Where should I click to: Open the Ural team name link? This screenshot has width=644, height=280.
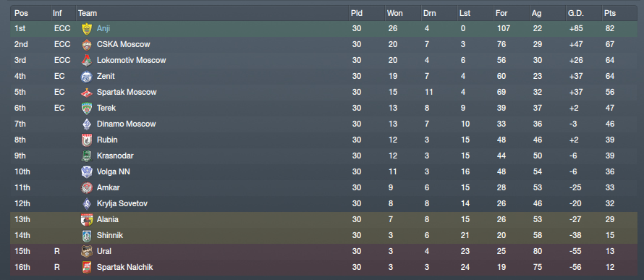pos(104,251)
